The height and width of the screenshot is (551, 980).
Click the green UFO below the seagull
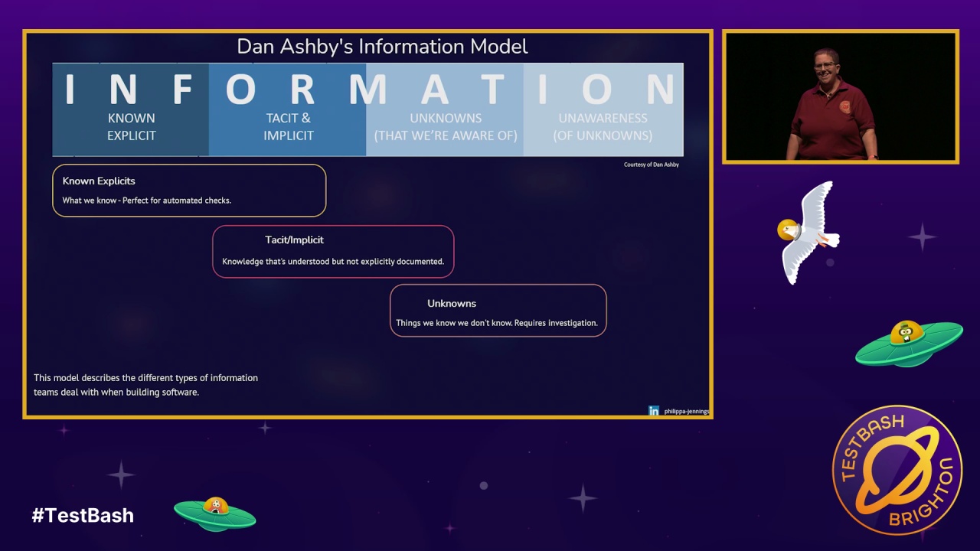[x=909, y=344]
